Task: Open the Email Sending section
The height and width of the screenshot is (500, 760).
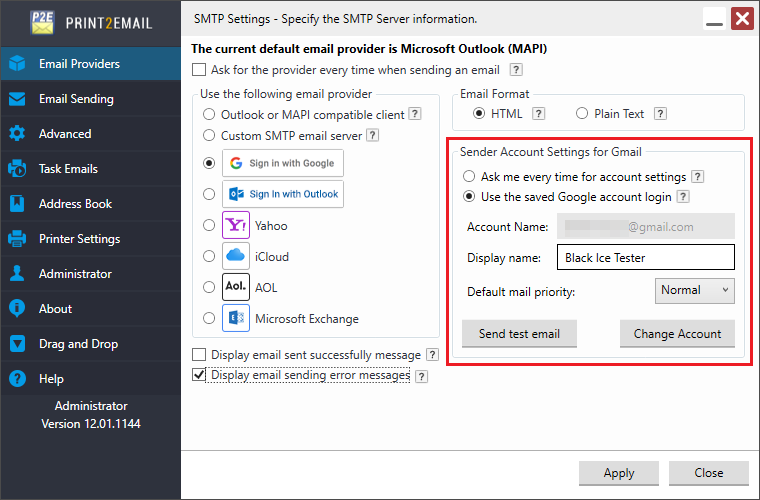Action: click(x=91, y=99)
